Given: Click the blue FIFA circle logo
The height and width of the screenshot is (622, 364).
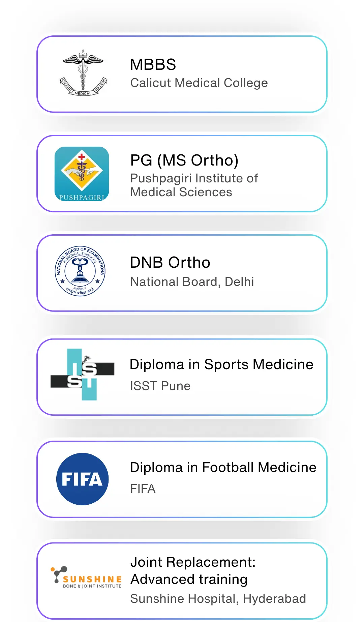Looking at the screenshot, I should point(82,479).
